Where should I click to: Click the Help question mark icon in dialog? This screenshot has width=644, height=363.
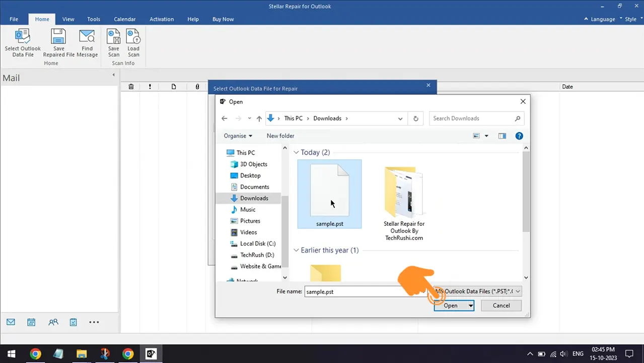click(x=519, y=136)
